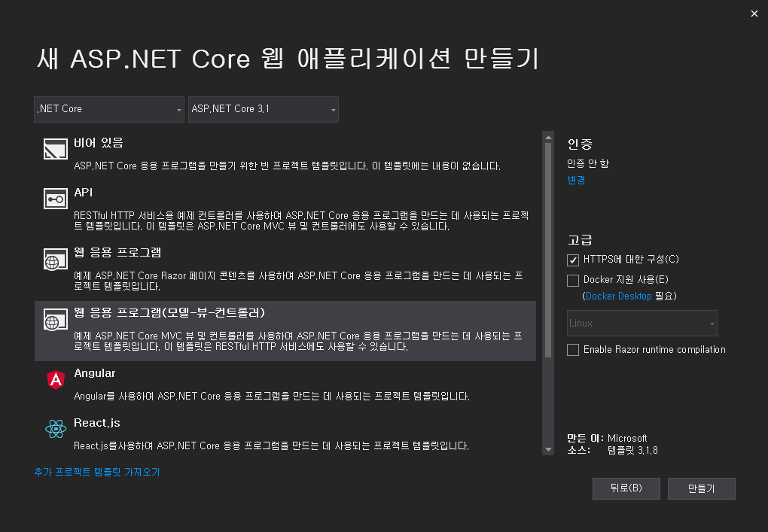Screen dimensions: 768x532
Task: Click the 인증 안 함 status text
Action: coord(588,163)
